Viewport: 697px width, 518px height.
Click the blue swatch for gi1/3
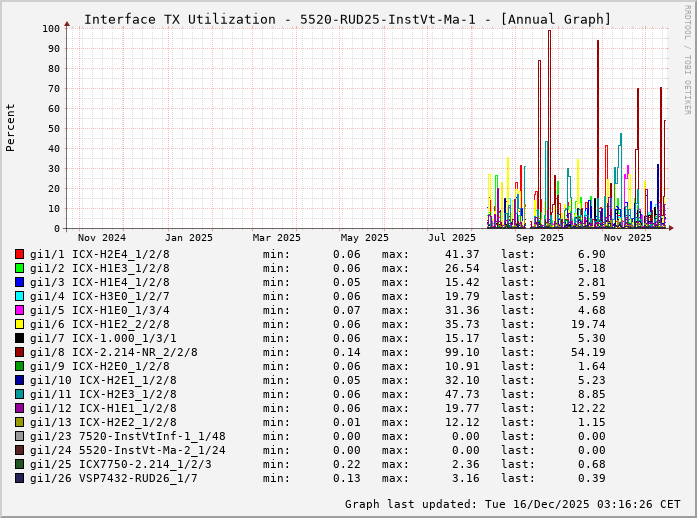pyautogui.click(x=19, y=282)
